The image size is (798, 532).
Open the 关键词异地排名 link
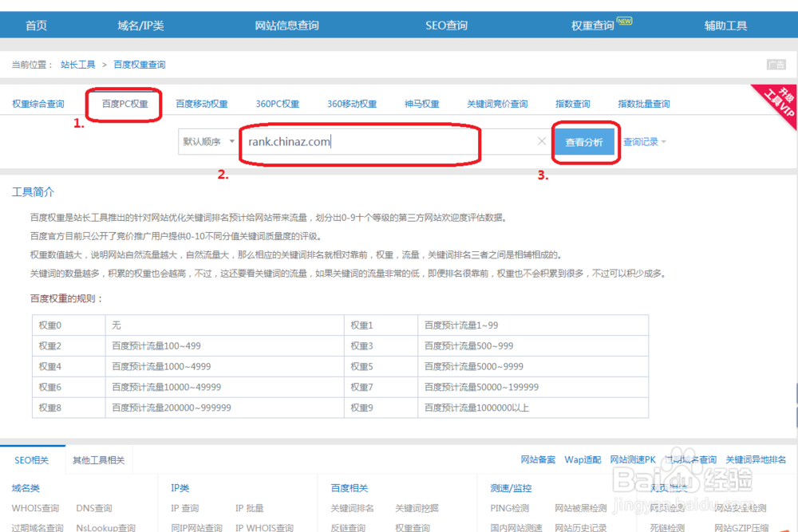click(756, 459)
